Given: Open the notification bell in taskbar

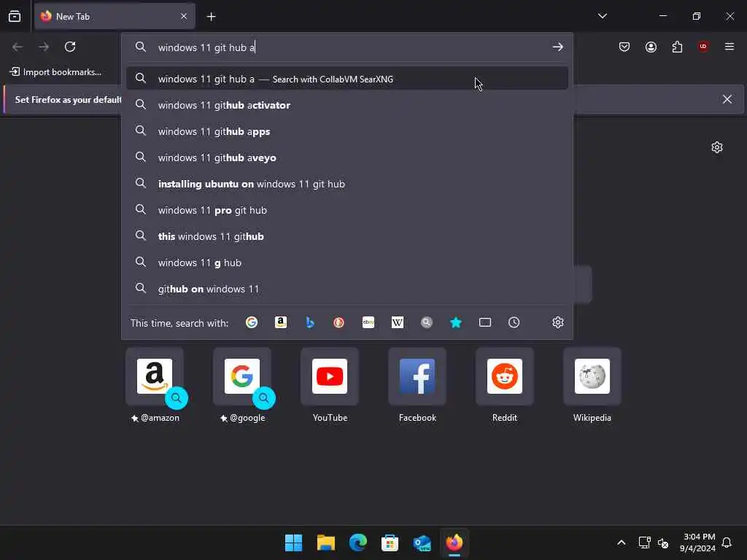Looking at the screenshot, I should (727, 542).
